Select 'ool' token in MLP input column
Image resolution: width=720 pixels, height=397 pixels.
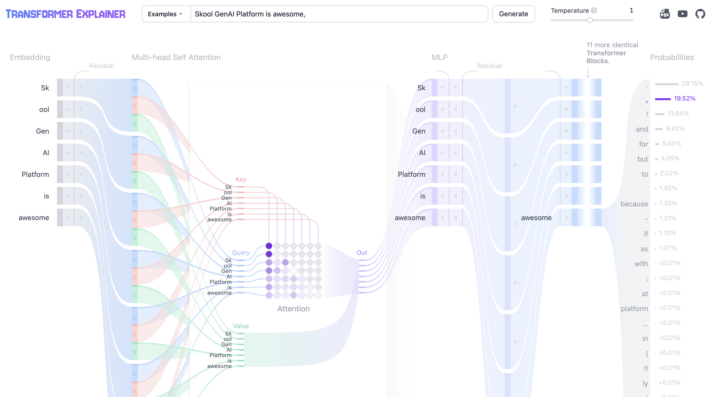coord(420,109)
